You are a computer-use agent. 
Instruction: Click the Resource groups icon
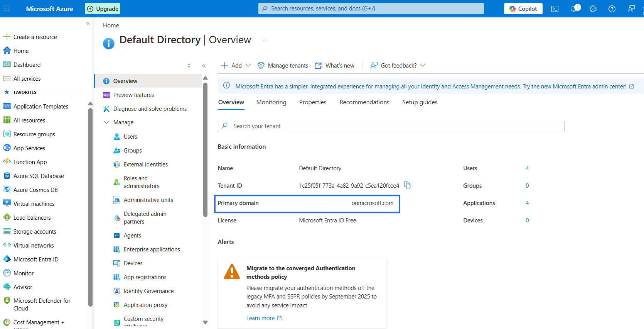tap(7, 134)
